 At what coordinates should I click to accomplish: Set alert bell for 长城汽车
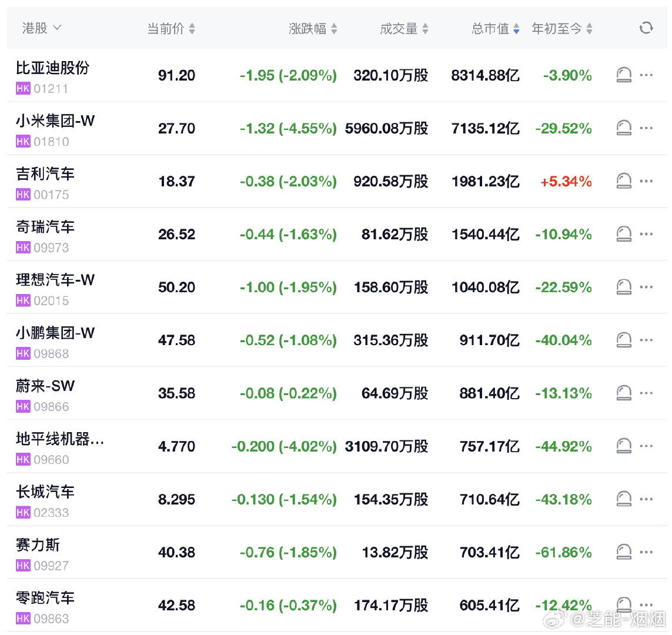pos(624,499)
